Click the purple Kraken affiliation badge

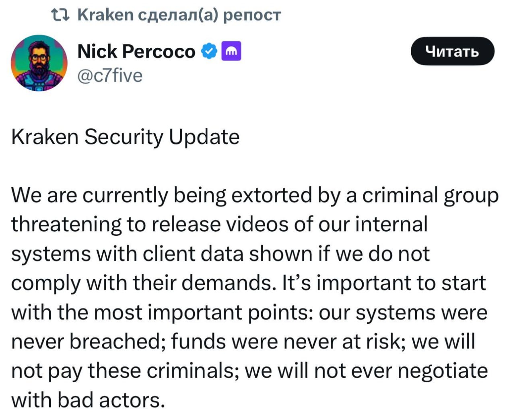click(231, 51)
